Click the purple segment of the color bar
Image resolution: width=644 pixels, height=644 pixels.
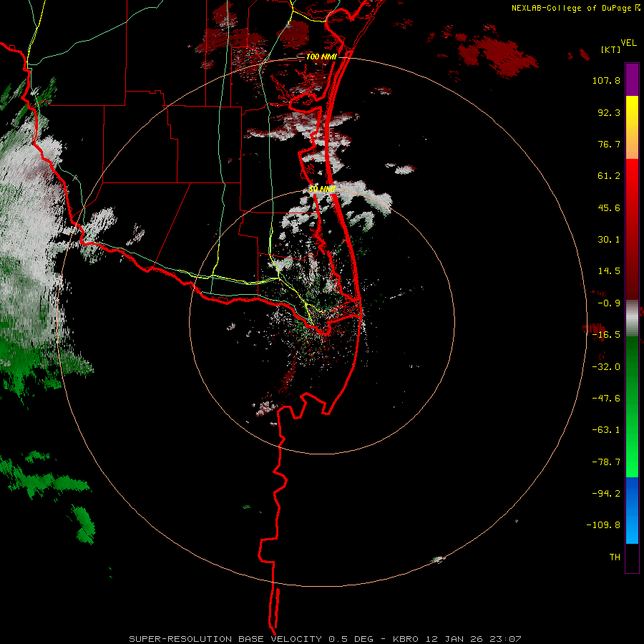632,79
